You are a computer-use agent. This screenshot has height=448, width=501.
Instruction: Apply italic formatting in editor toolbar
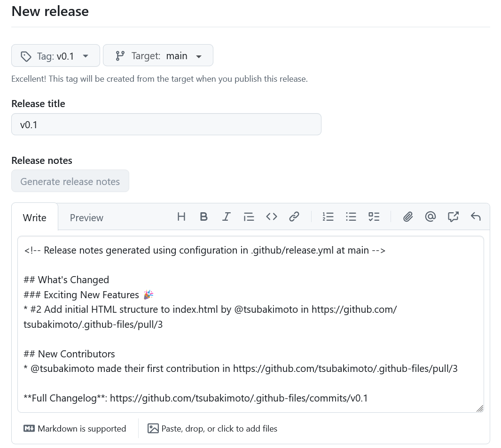click(x=226, y=217)
